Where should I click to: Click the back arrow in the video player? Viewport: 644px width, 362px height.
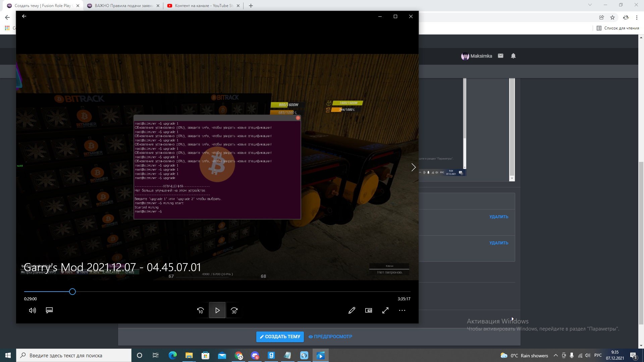24,16
